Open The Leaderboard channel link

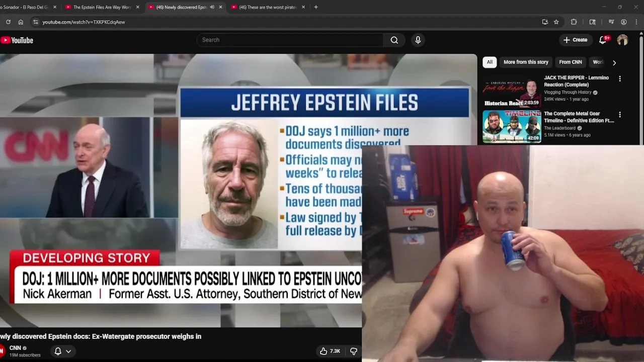point(559,128)
